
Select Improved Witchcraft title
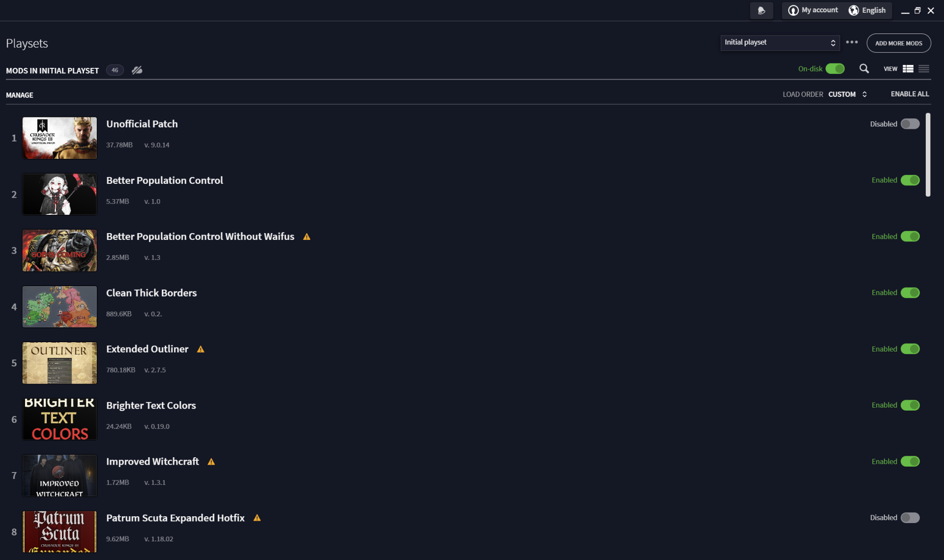click(152, 462)
